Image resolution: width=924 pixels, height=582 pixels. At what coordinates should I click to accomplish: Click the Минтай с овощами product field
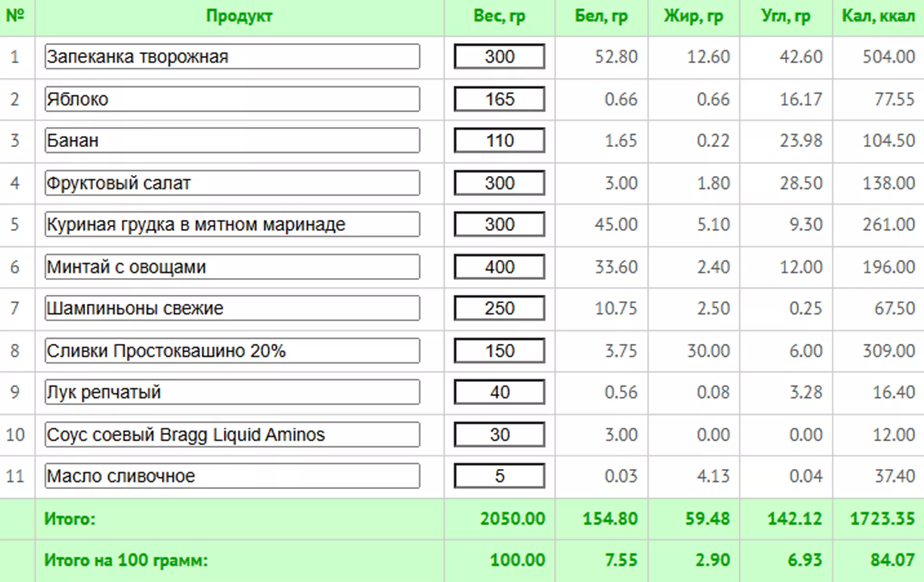pos(232,267)
